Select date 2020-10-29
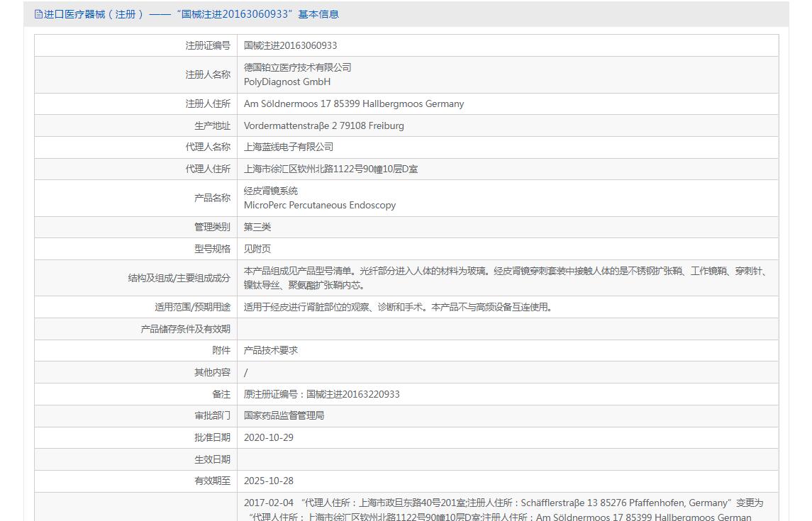This screenshot has height=521, width=812. (x=269, y=437)
